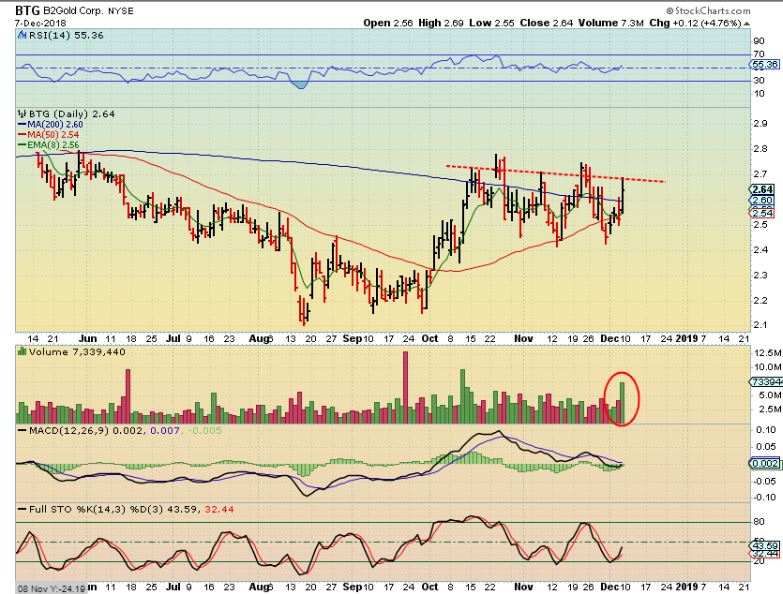Click the Chg +0.12 (+4.76%) value
This screenshot has height=594, width=783.
click(695, 23)
